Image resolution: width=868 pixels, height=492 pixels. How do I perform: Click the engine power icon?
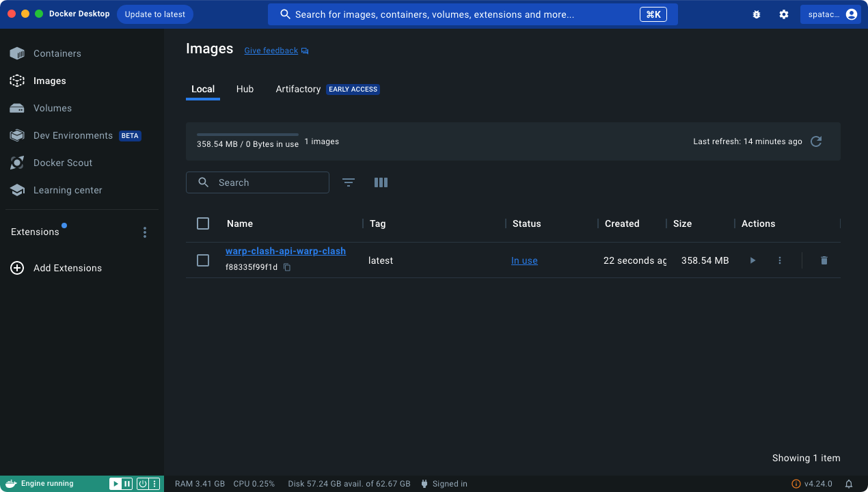point(143,484)
